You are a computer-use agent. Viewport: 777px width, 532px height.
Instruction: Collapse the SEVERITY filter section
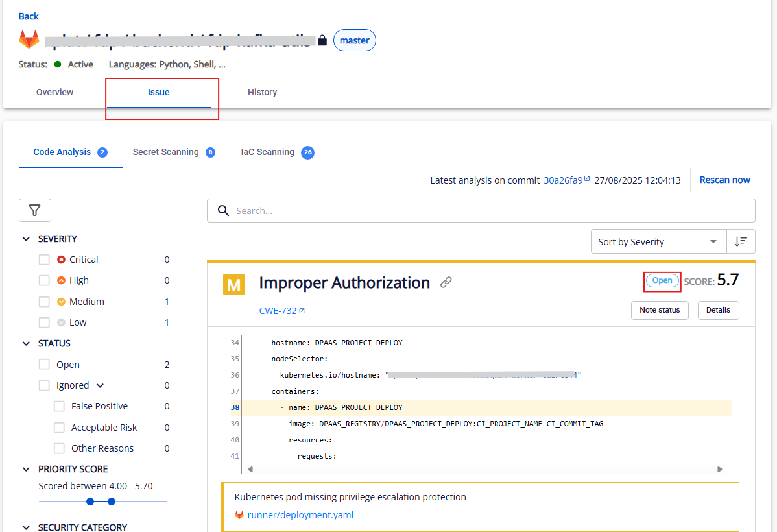click(26, 239)
